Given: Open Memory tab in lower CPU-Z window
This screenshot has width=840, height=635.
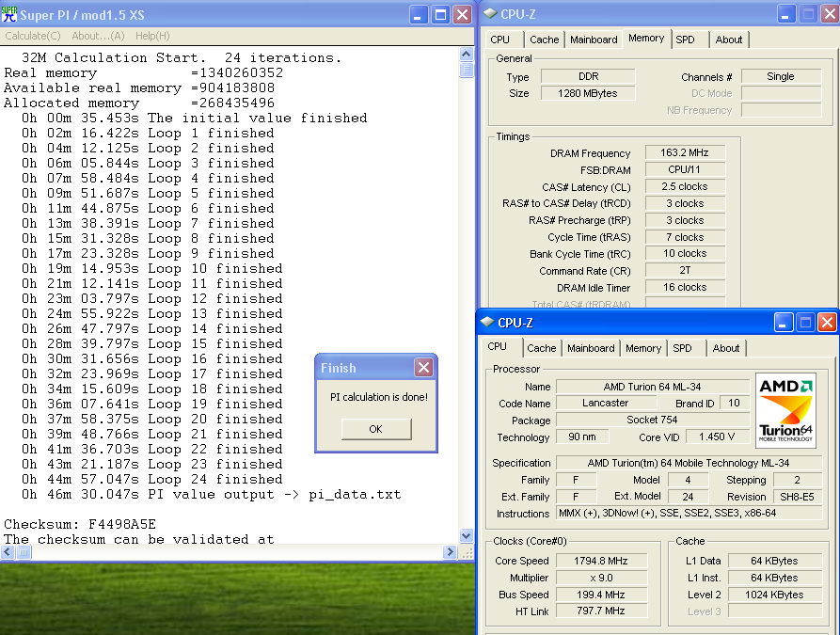Looking at the screenshot, I should pos(643,348).
